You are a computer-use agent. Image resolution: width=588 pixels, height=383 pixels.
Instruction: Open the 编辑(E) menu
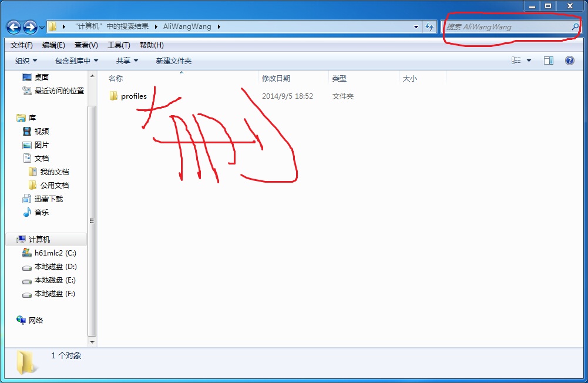point(53,45)
